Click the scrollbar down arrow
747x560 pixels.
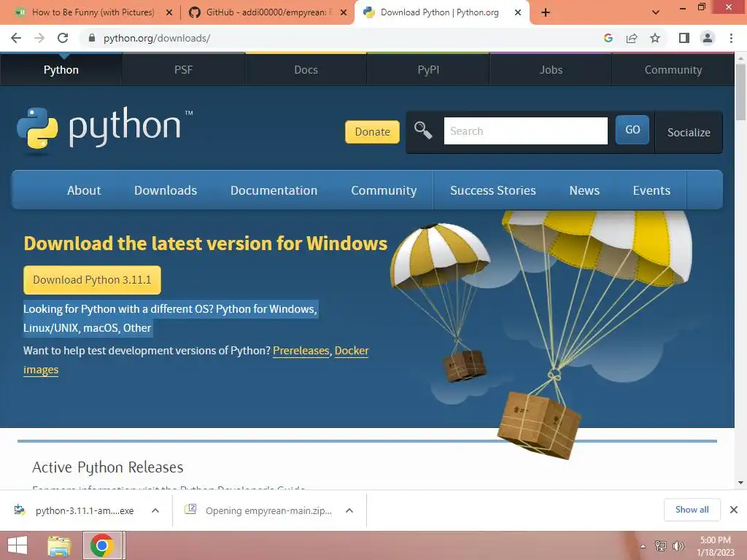(x=740, y=483)
